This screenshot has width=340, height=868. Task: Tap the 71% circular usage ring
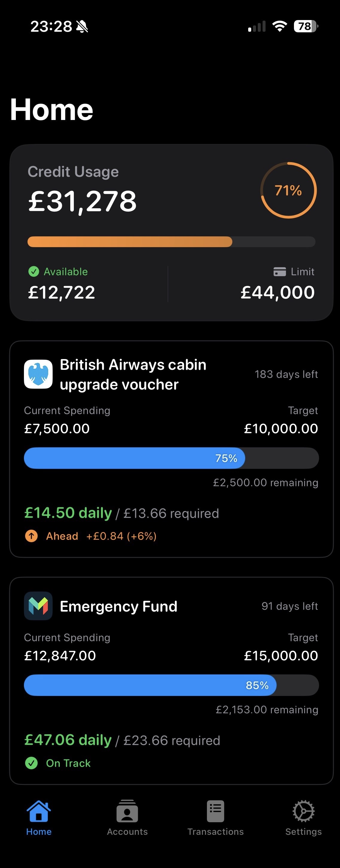pyautogui.click(x=289, y=190)
